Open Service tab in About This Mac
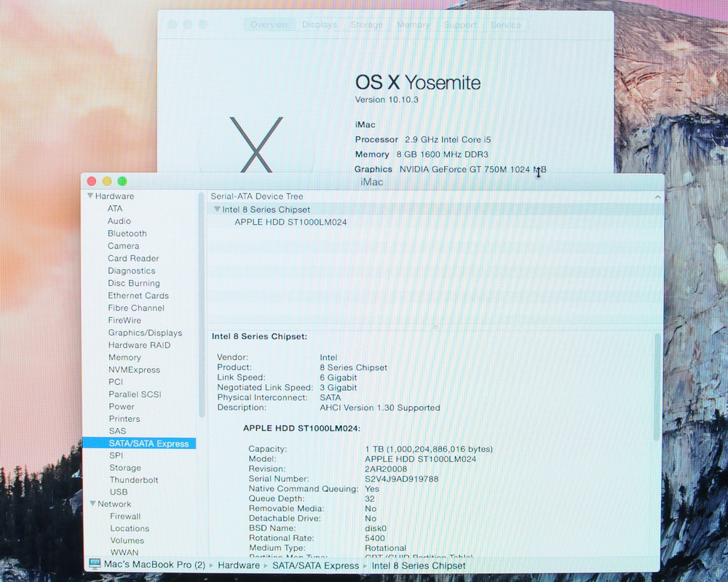The height and width of the screenshot is (582, 728). pyautogui.click(x=506, y=25)
